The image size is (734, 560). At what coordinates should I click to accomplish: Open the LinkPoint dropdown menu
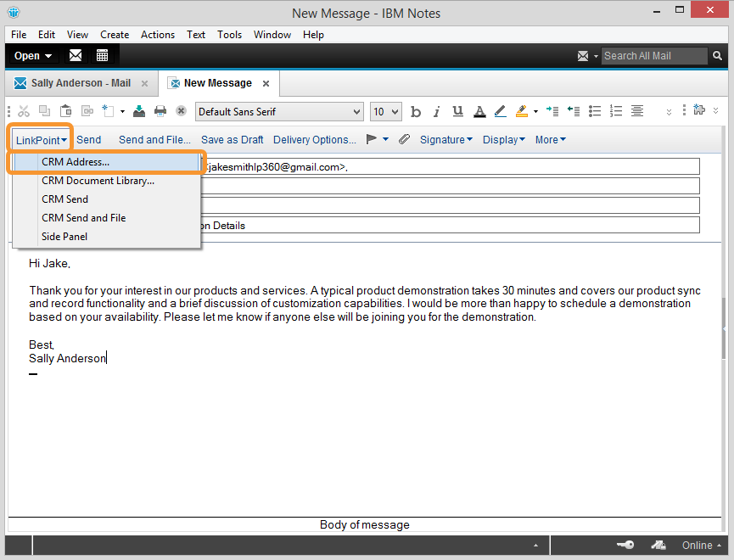(x=42, y=140)
